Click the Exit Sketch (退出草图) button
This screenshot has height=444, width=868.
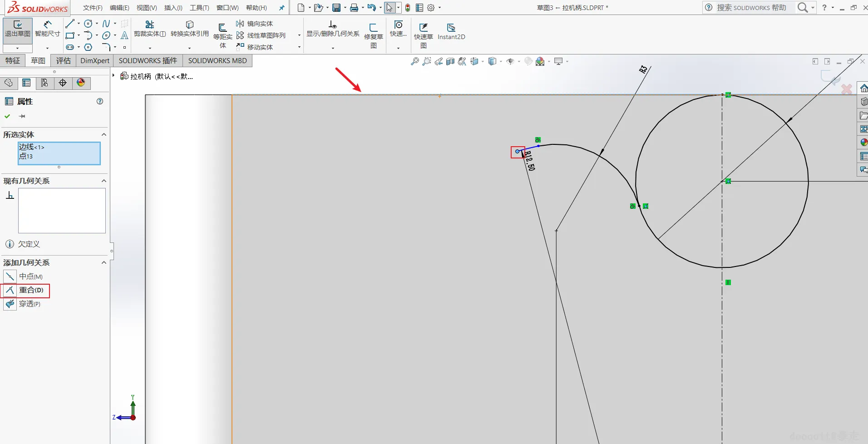pos(18,29)
